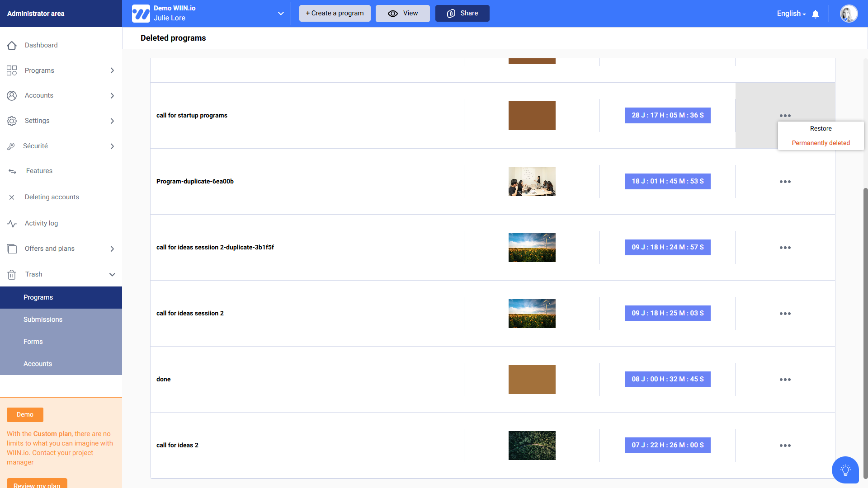
Task: Open the English language dropdown
Action: tap(791, 14)
